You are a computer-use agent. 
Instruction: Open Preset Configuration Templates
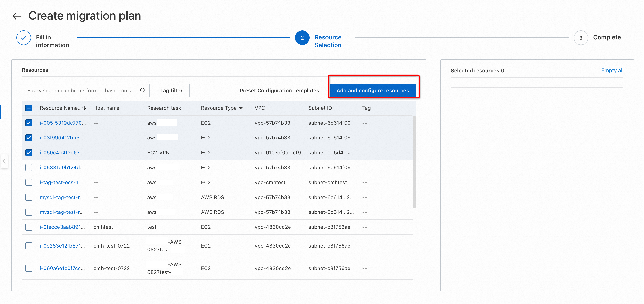279,90
